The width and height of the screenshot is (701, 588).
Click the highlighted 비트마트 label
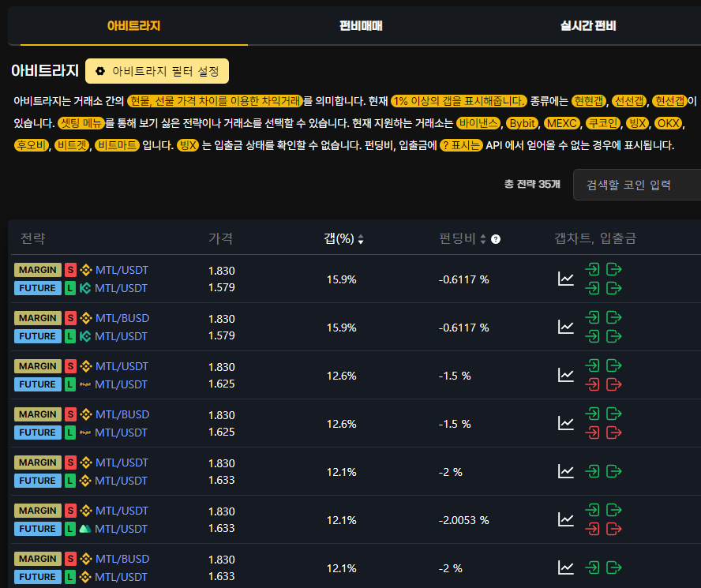117,145
